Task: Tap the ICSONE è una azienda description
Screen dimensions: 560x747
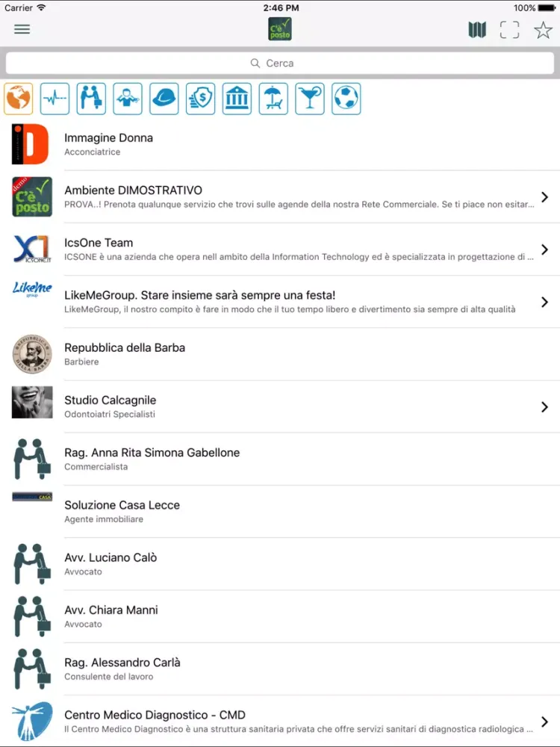Action: pyautogui.click(x=299, y=257)
